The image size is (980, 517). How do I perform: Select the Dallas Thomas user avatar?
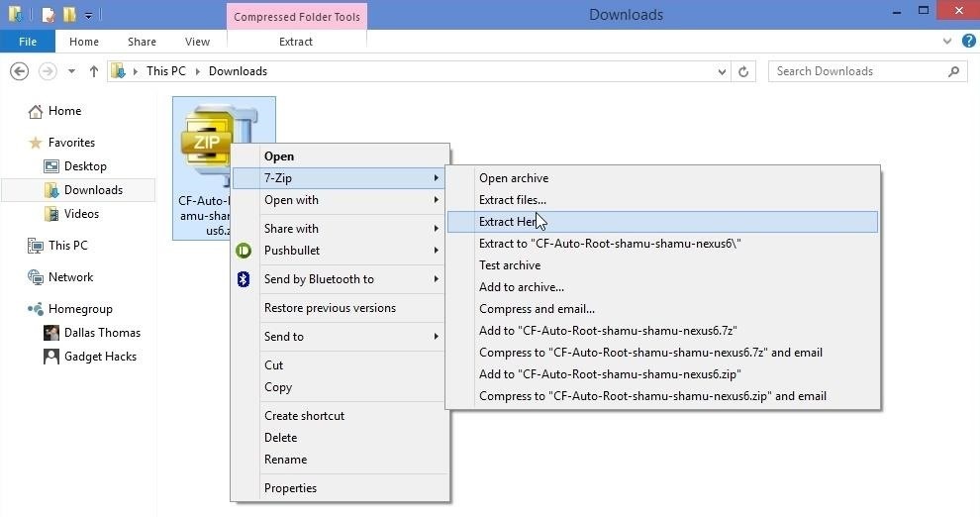click(x=51, y=333)
